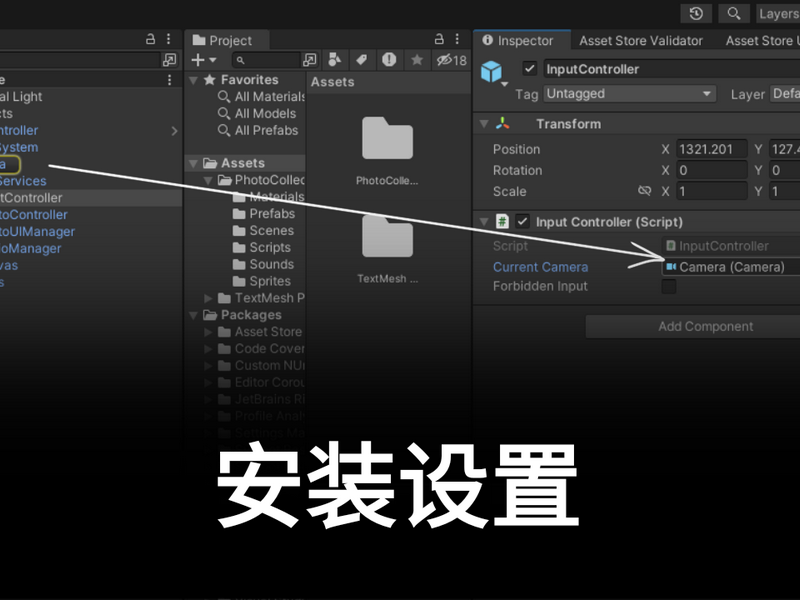Expand the Asset Store package folder
Viewport: 800px width, 600px height.
(208, 332)
